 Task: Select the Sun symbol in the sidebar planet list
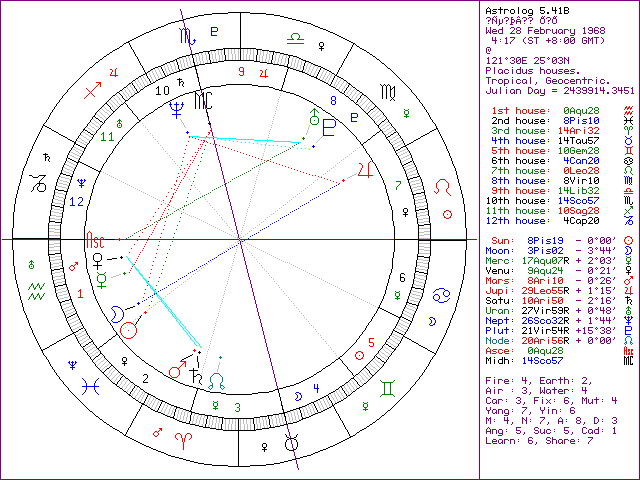click(x=627, y=241)
